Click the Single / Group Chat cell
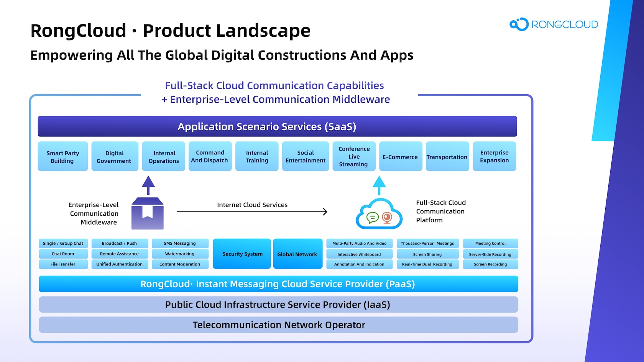 pos(63,243)
